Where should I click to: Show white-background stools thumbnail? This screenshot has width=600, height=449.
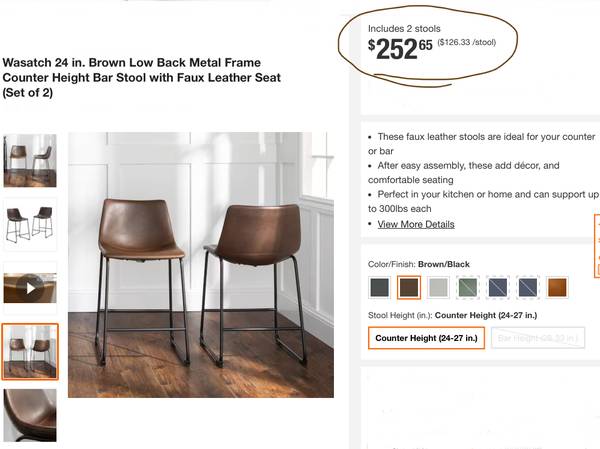pyautogui.click(x=30, y=224)
